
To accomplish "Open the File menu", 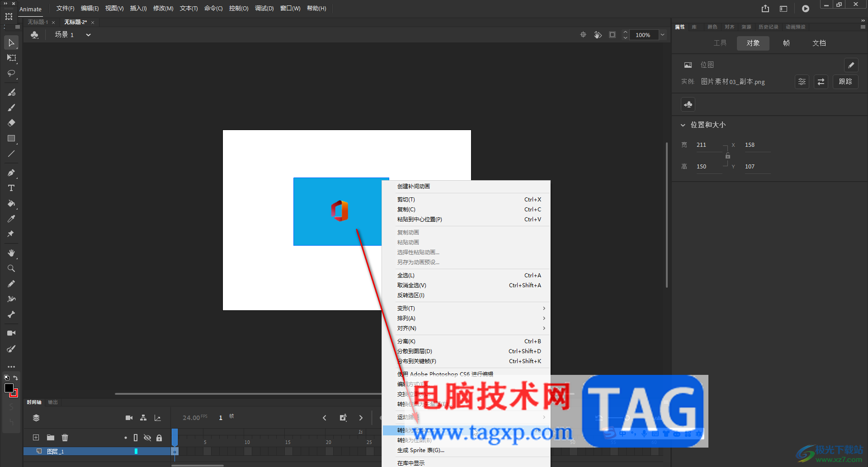I will (x=65, y=9).
